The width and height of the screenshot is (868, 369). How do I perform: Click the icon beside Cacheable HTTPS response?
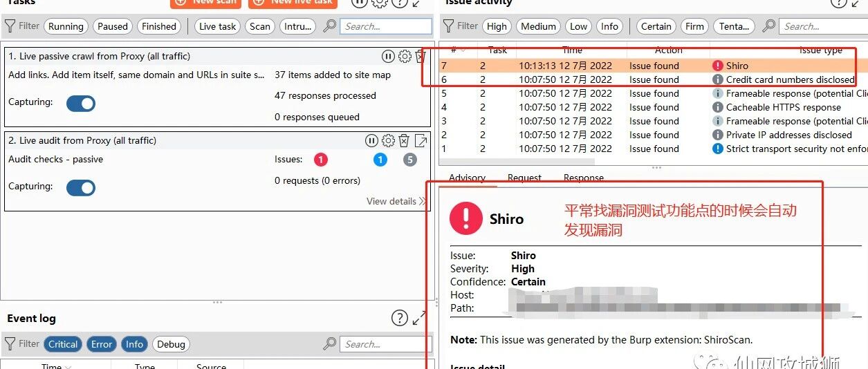pyautogui.click(x=718, y=107)
